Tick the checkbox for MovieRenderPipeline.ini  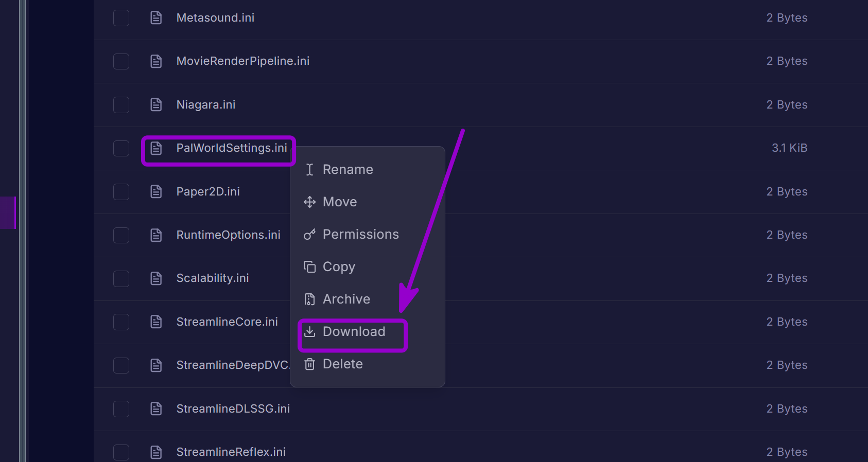(121, 61)
